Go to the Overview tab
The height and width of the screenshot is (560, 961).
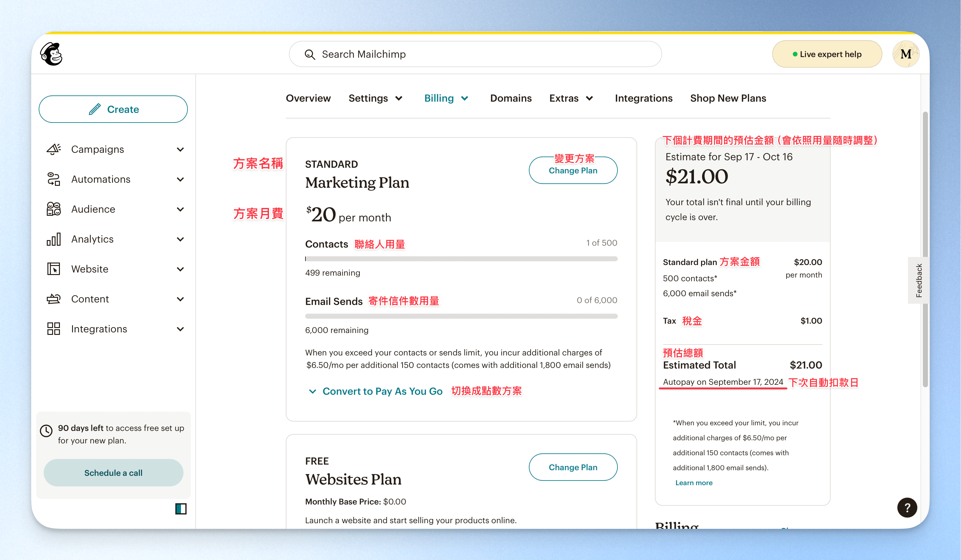pyautogui.click(x=308, y=98)
